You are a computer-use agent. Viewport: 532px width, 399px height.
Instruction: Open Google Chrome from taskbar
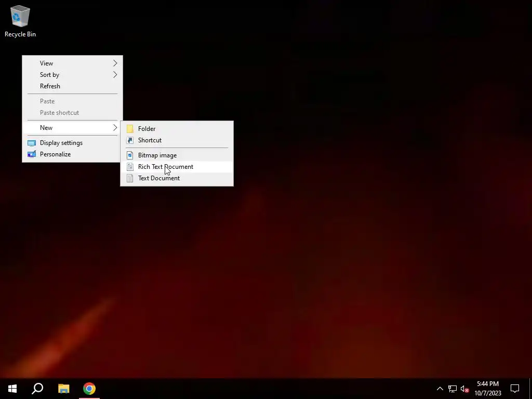click(x=89, y=389)
